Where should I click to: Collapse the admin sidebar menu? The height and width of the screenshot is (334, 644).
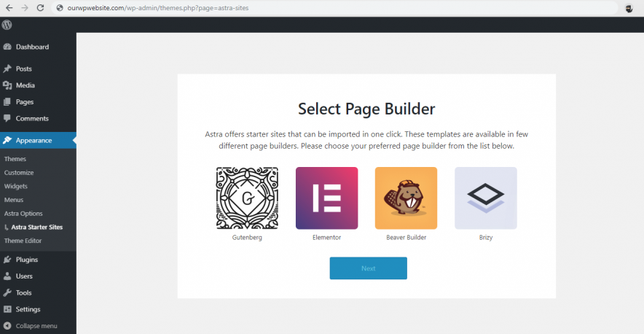coord(36,326)
